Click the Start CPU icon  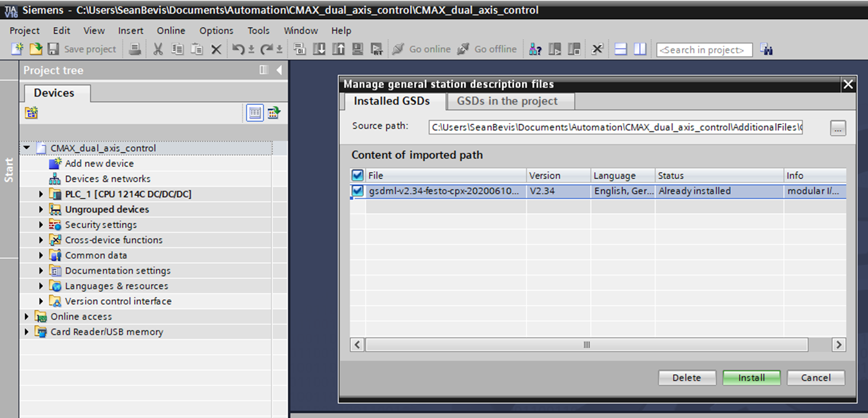[554, 49]
